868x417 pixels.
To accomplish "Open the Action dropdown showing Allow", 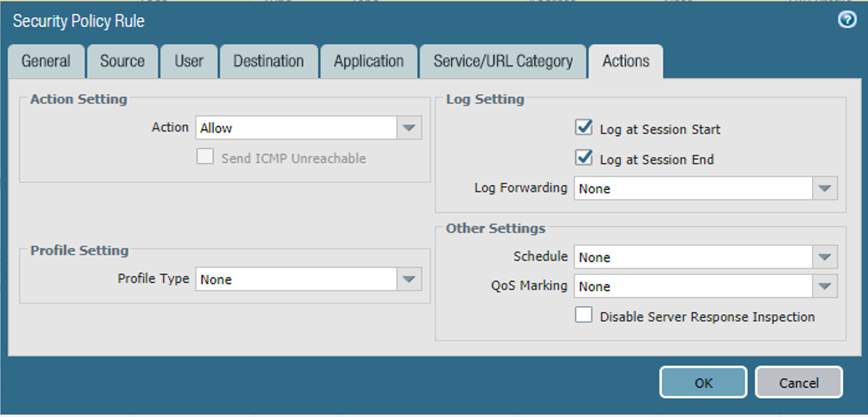I will pos(409,128).
